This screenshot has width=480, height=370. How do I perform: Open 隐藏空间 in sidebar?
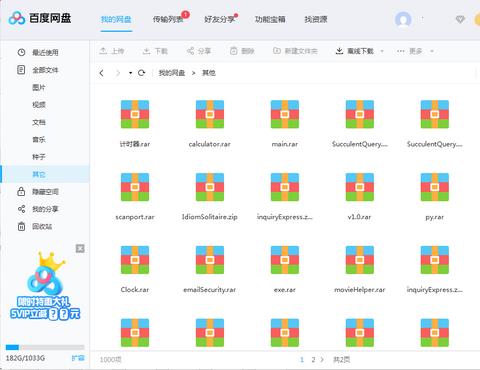click(45, 192)
